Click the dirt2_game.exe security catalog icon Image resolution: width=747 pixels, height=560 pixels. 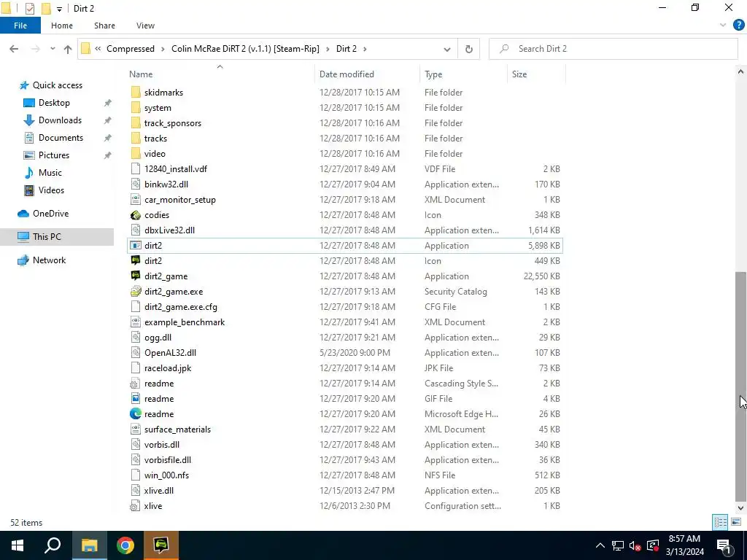(x=136, y=292)
